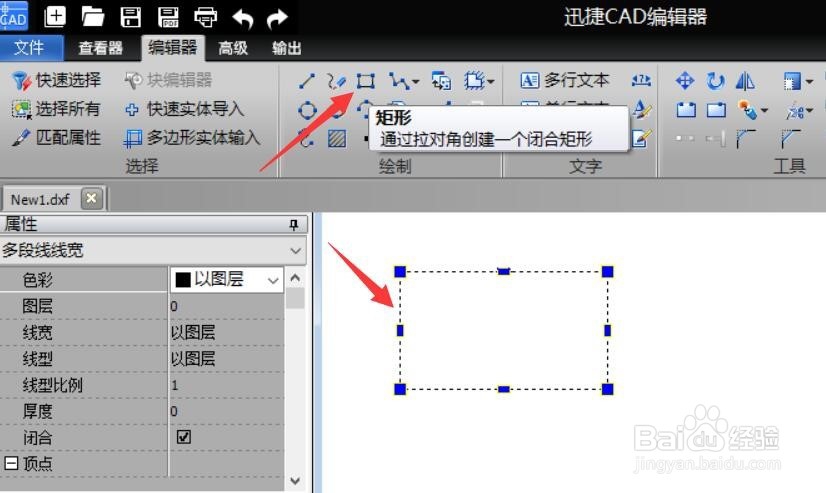The width and height of the screenshot is (826, 493).
Task: Select the freehand spline tool
Action: click(x=336, y=81)
